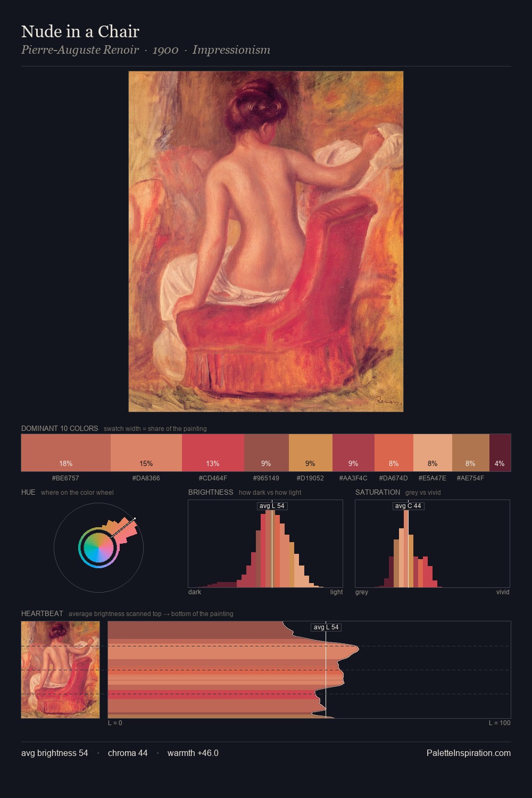Click hex code text #965149
Screen dimensions: 532x798
coord(266,478)
